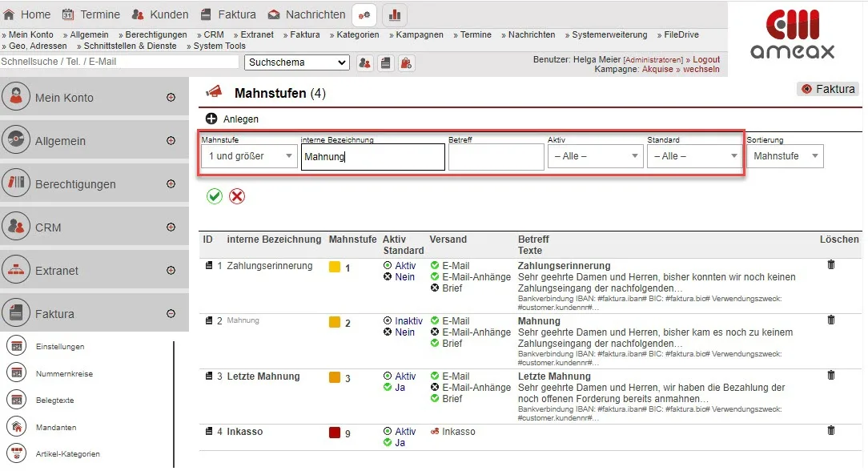Open the Kunden tab

(160, 14)
